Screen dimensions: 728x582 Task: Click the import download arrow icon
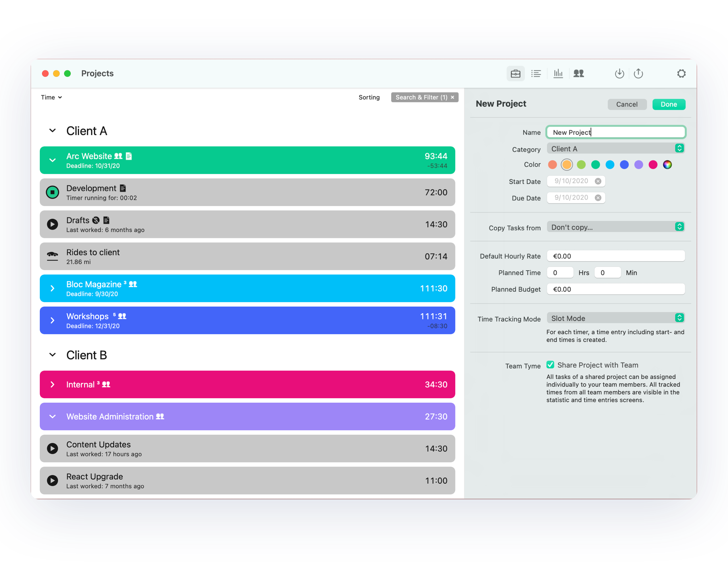point(619,74)
